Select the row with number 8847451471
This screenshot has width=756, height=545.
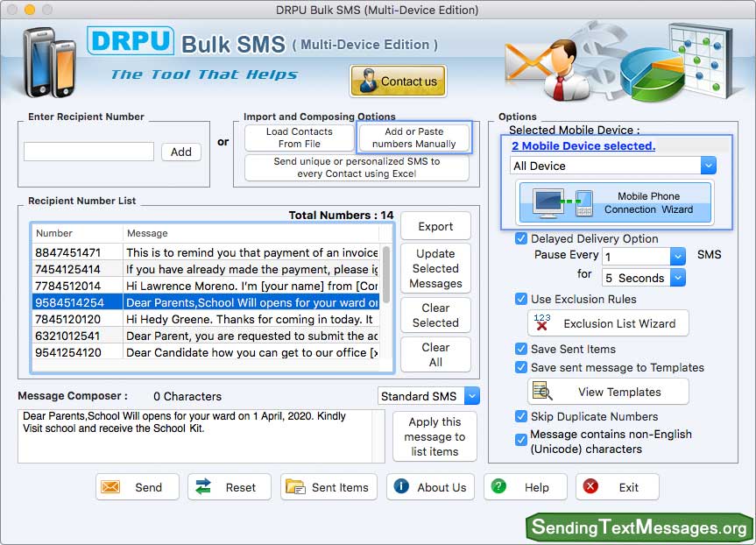pyautogui.click(x=206, y=252)
